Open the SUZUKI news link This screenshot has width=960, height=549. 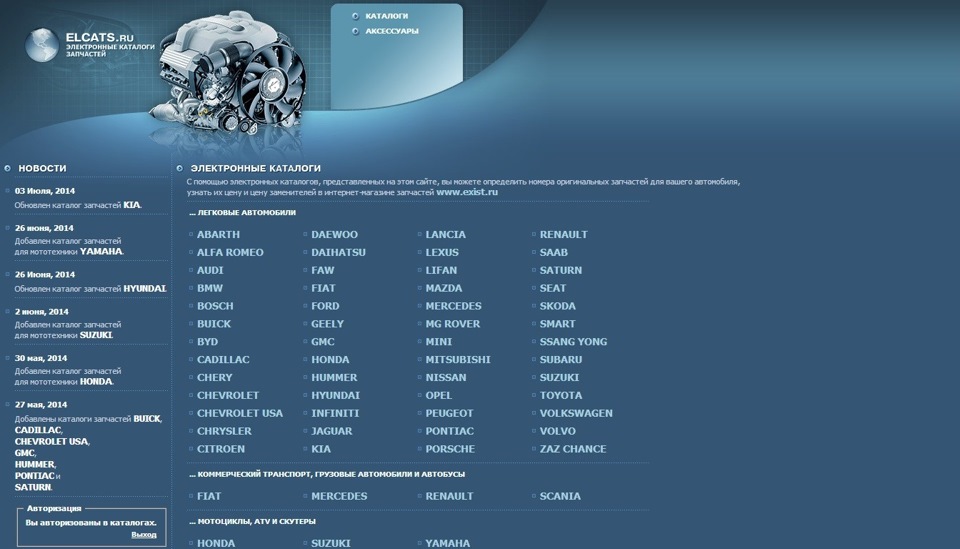click(x=96, y=335)
